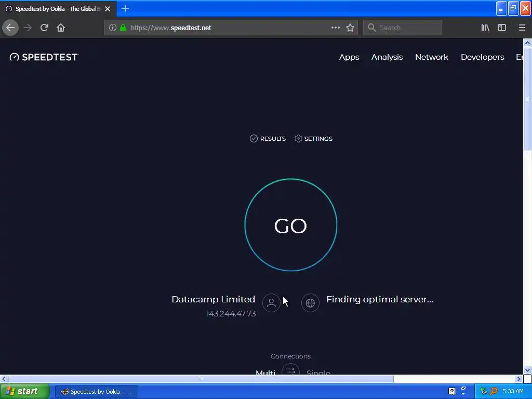Click the gear icon beside SETTINGS
Image resolution: width=532 pixels, height=399 pixels.
[298, 138]
